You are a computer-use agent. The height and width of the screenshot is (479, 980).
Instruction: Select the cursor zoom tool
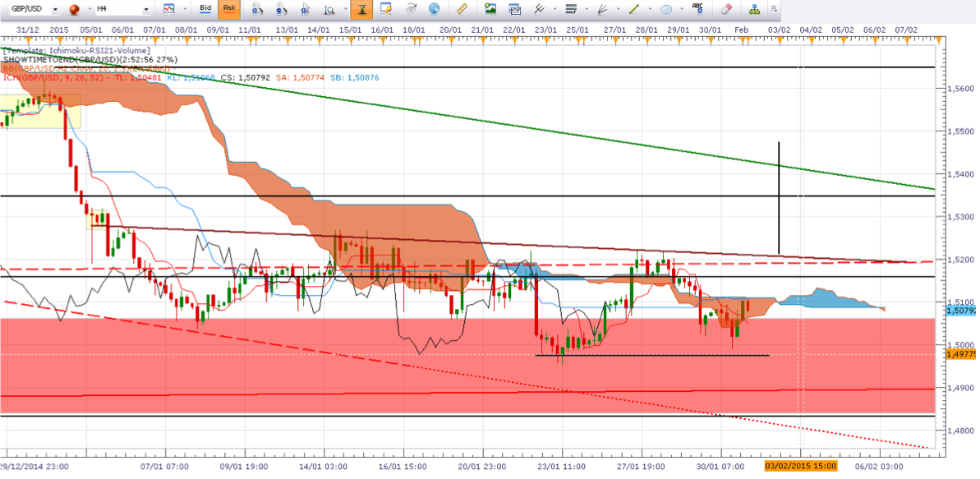point(306,9)
